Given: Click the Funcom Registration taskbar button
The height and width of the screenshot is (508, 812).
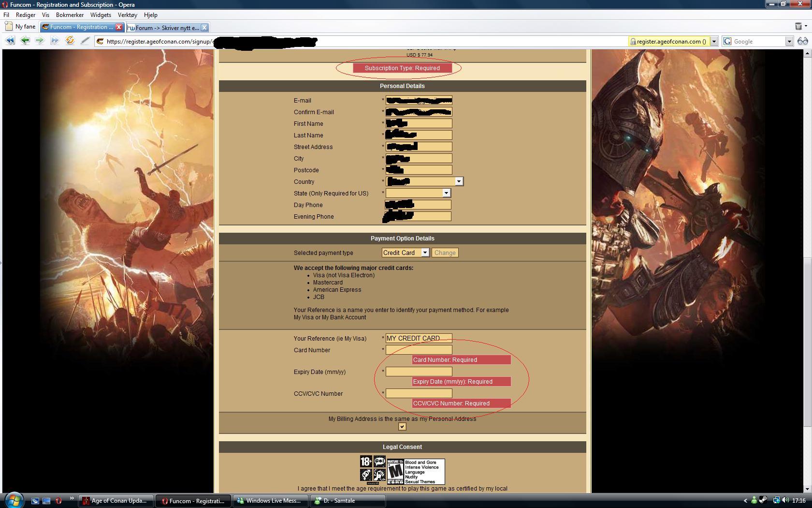Looking at the screenshot, I should [193, 501].
